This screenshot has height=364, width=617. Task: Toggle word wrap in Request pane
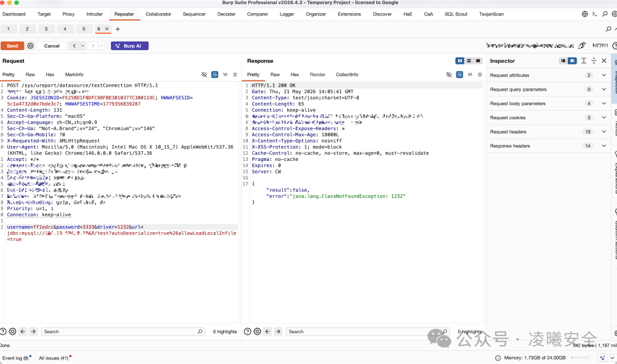[x=215, y=74]
